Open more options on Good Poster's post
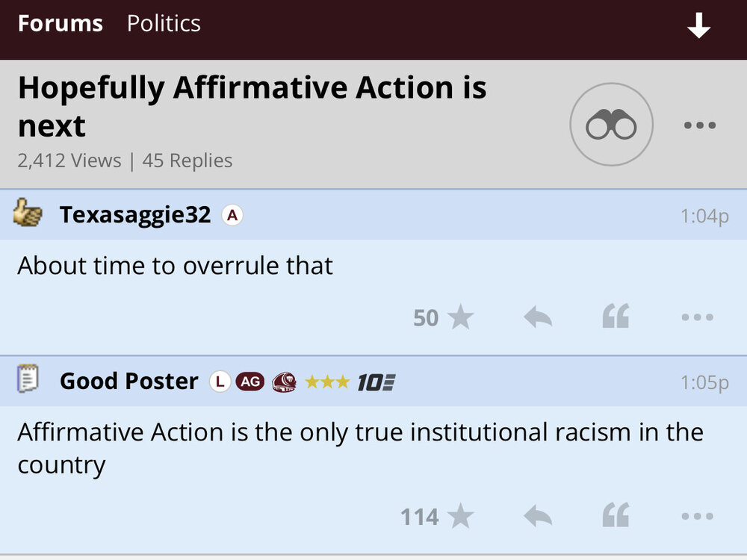 point(698,516)
